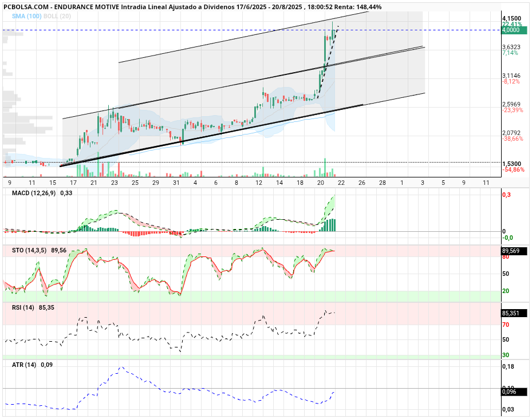Click the 3,1146 price axis label
Screen dimensions: 532x419
pyautogui.click(x=511, y=76)
